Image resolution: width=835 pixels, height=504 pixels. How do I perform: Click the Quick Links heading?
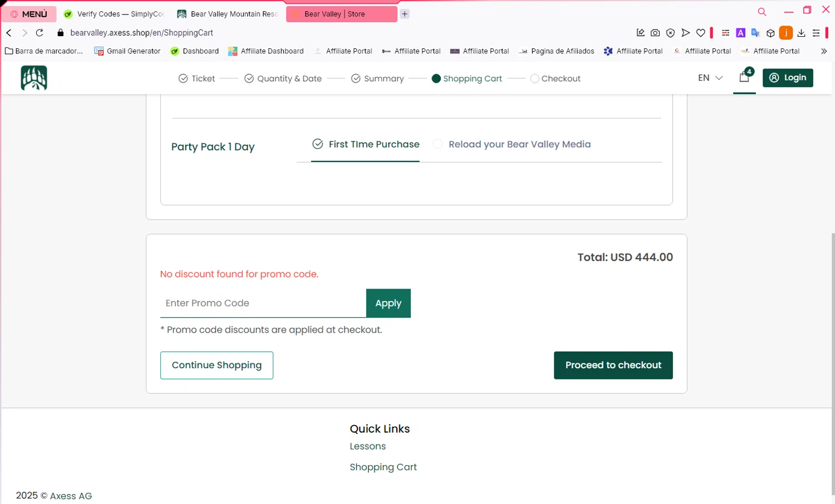coord(380,429)
